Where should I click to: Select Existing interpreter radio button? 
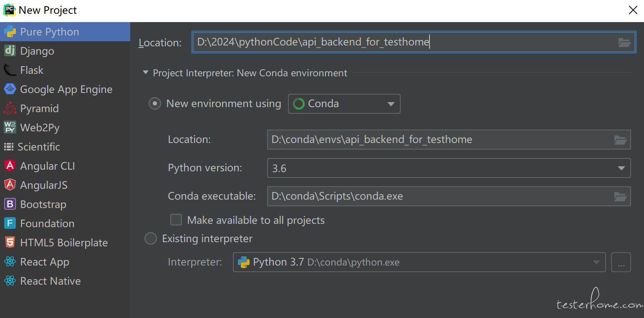pyautogui.click(x=150, y=239)
